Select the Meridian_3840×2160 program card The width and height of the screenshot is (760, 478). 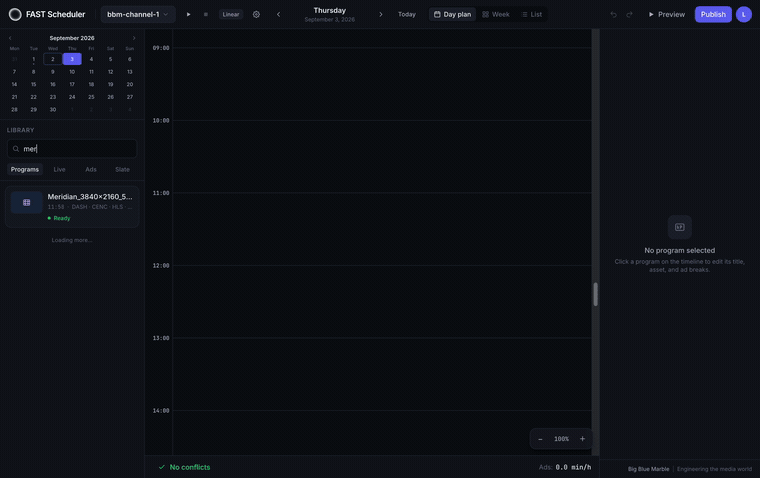[x=72, y=207]
